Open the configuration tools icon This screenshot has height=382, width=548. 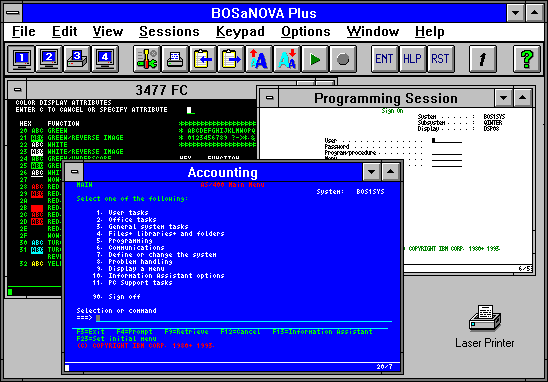pyautogui.click(x=147, y=59)
